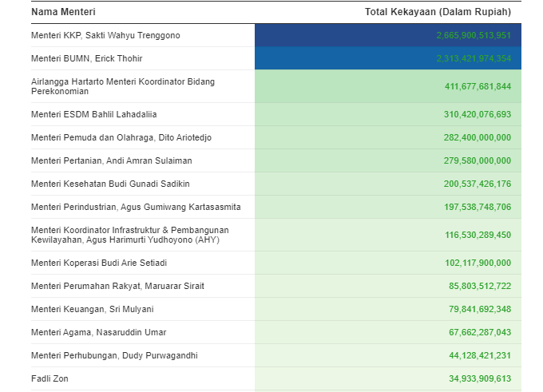Select Menteri Pertanian Andi Amran Sulaiman

pos(111,160)
